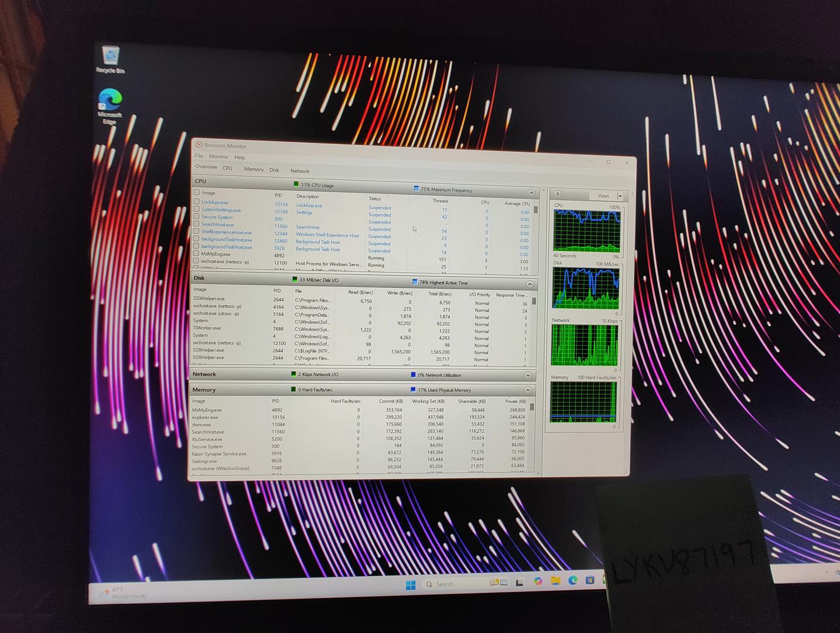Open the Windows Start menu
This screenshot has height=633, width=840.
411,585
